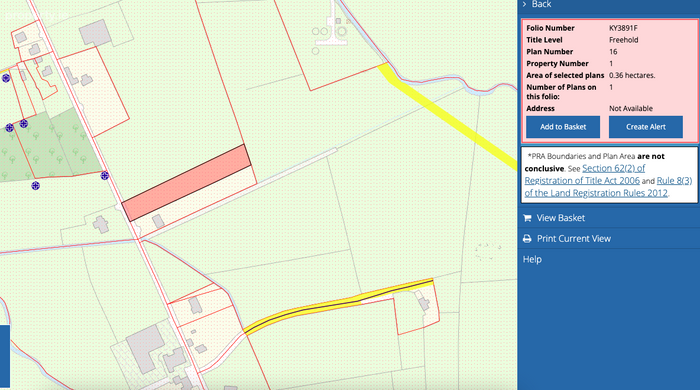Click topmost blue marker on left edge
700x390 pixels.
click(6, 78)
